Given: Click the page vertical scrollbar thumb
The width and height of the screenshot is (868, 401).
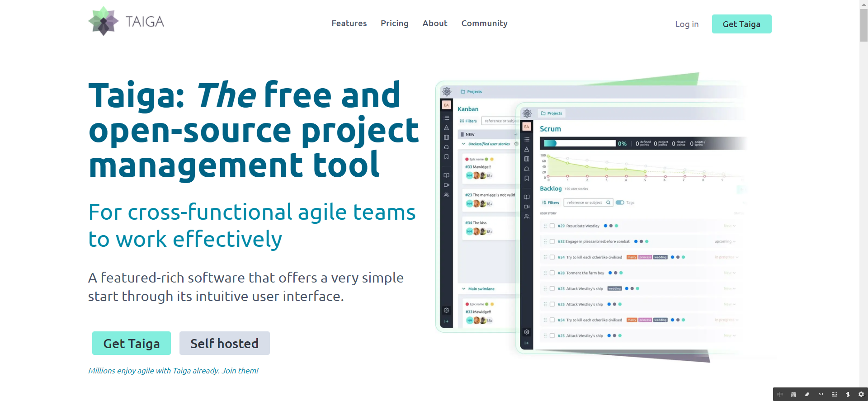Looking at the screenshot, I should point(863,25).
